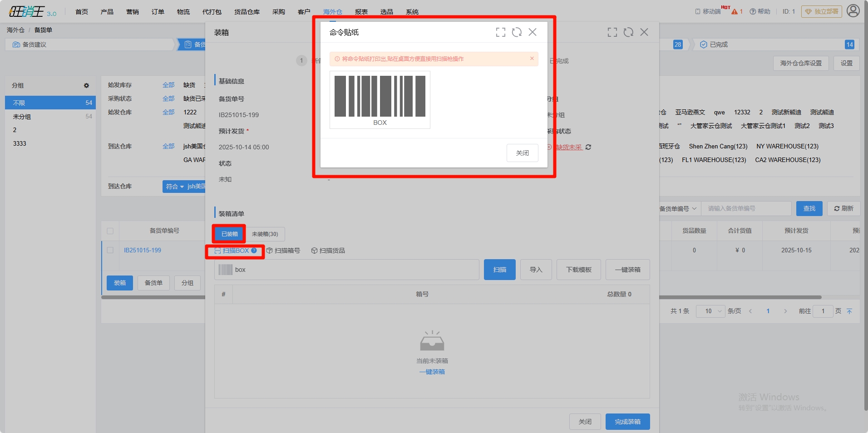Select the 扫描箱号 scan mode

point(283,251)
